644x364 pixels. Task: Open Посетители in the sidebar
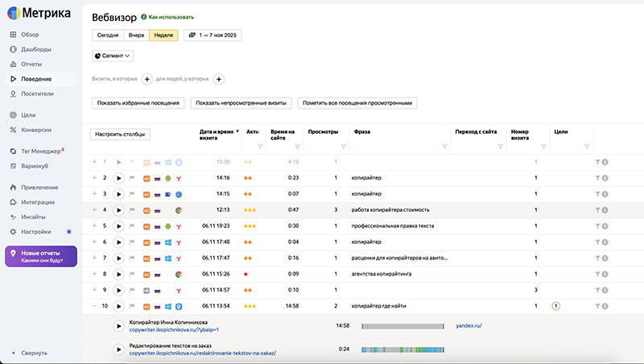[x=37, y=93]
